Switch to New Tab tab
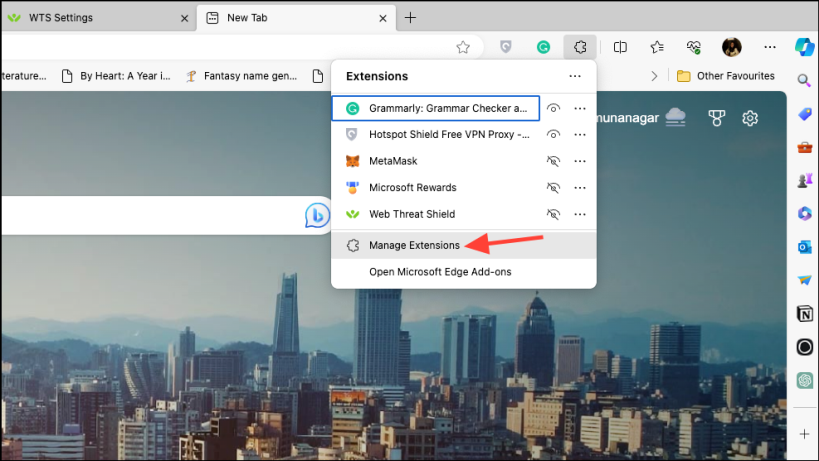 pyautogui.click(x=296, y=18)
